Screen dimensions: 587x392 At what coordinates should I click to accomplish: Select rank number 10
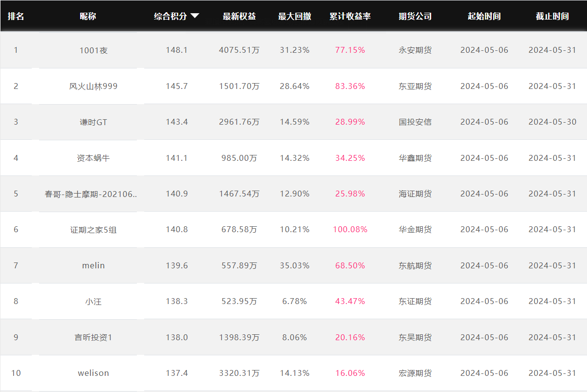tap(16, 373)
